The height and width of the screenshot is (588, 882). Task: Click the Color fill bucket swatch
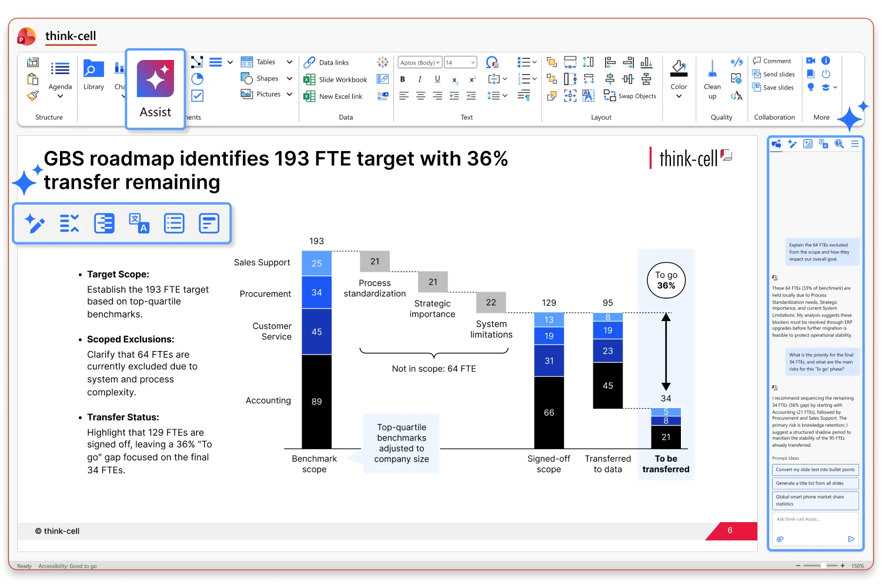[679, 68]
